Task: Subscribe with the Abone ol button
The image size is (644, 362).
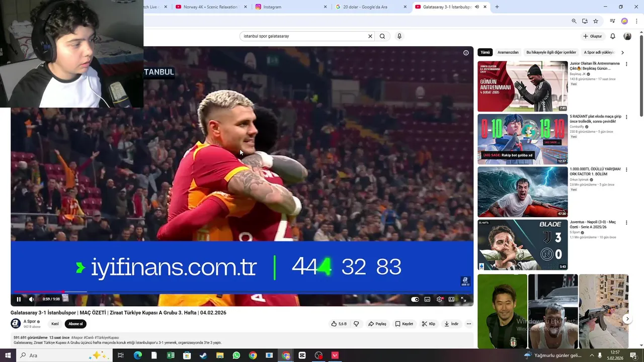Action: tap(75, 324)
